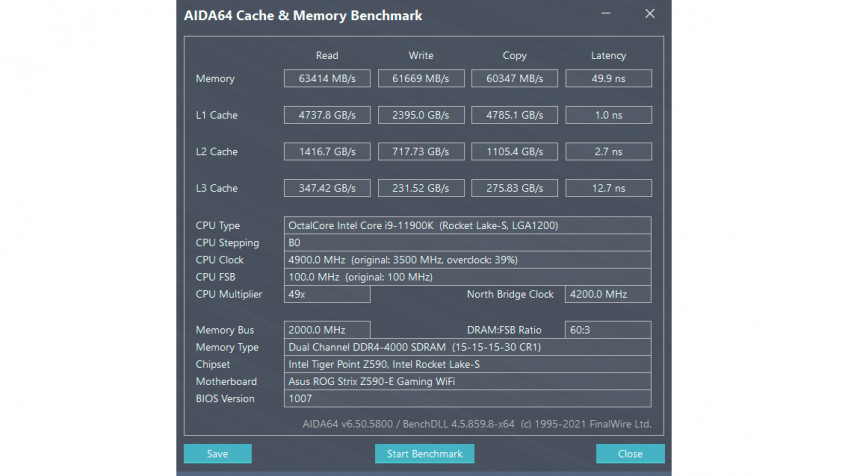Select the Memory Read value 63414 MB/s

[327, 78]
